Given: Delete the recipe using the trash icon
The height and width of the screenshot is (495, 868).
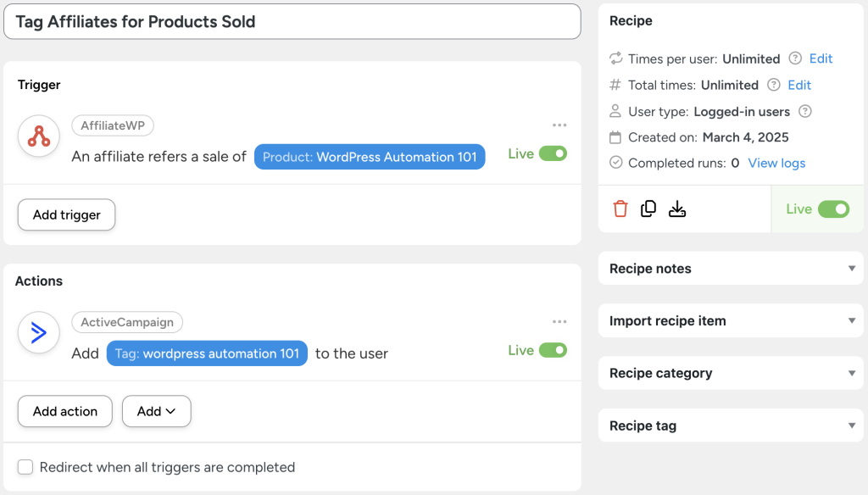Looking at the screenshot, I should 620,209.
